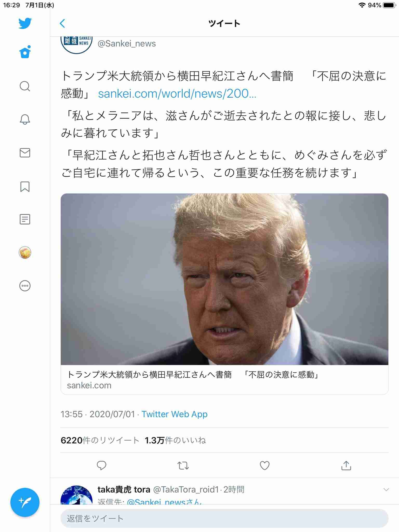This screenshot has height=532, width=399.
Task: Open profile avatar in sidebar
Action: tap(25, 252)
